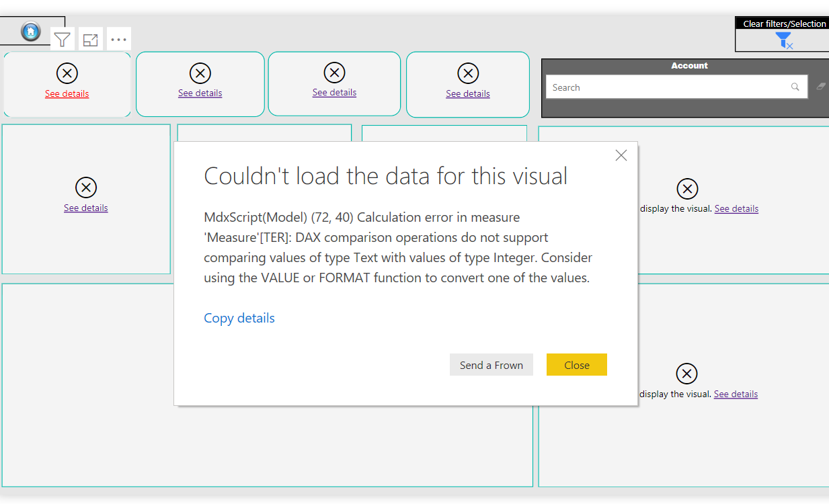This screenshot has height=504, width=829.
Task: Click error icon in the third top card
Action: click(334, 73)
